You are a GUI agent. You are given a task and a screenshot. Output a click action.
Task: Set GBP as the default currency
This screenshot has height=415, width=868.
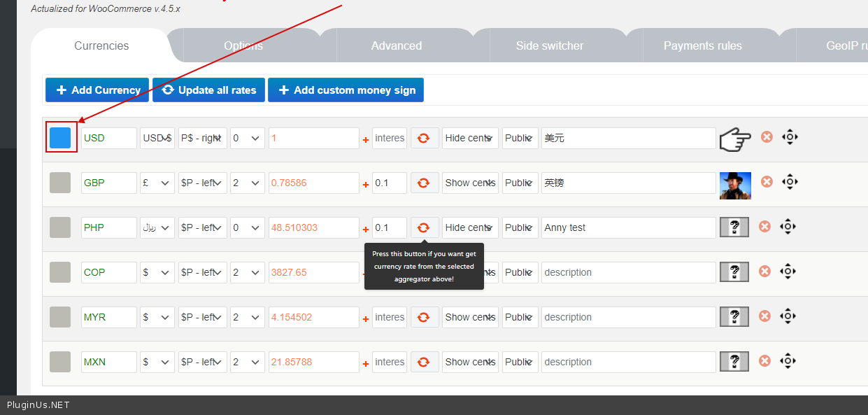tap(60, 183)
